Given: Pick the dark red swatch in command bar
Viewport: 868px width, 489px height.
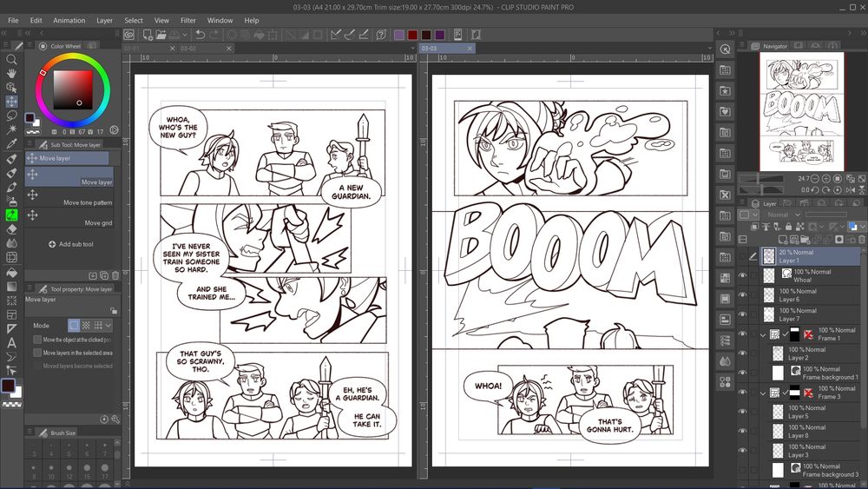Looking at the screenshot, I should tap(412, 35).
